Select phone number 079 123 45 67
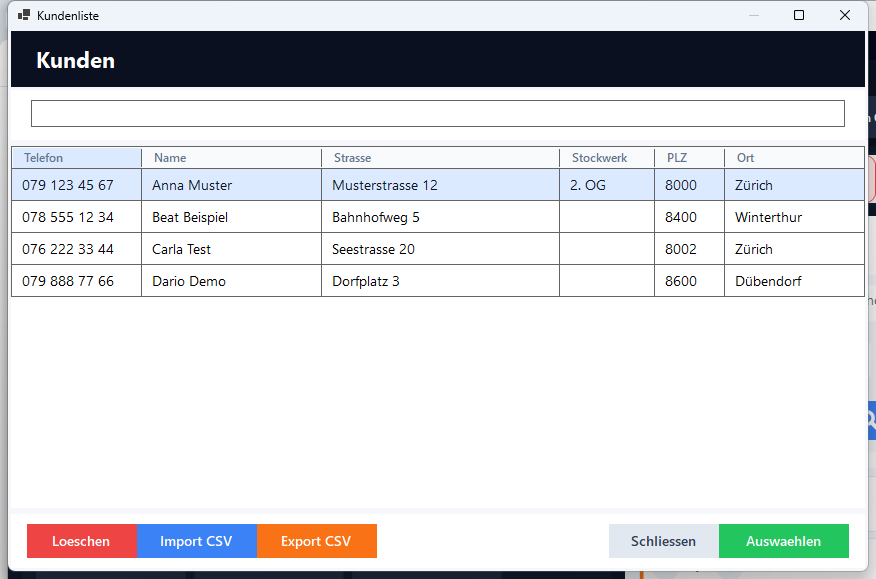Image resolution: width=876 pixels, height=579 pixels. coord(77,185)
